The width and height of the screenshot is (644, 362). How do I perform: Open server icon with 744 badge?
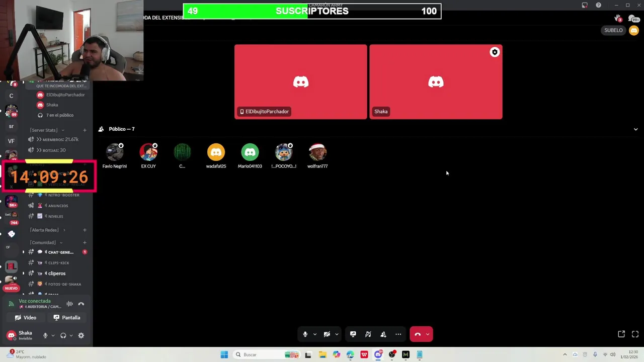click(x=11, y=217)
